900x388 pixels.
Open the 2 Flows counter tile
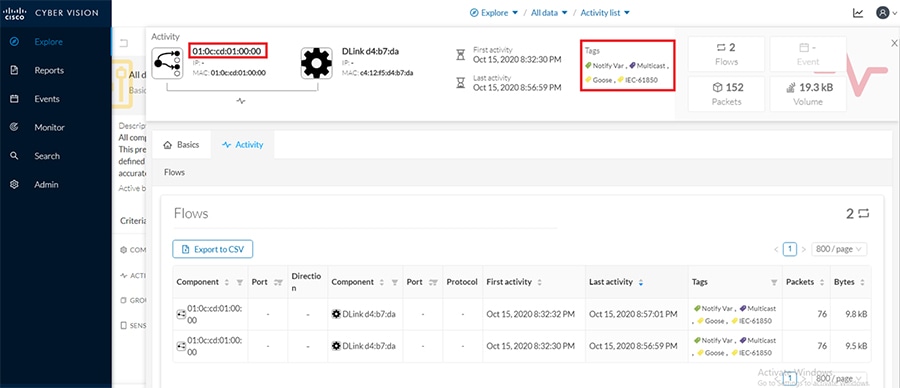(x=726, y=53)
